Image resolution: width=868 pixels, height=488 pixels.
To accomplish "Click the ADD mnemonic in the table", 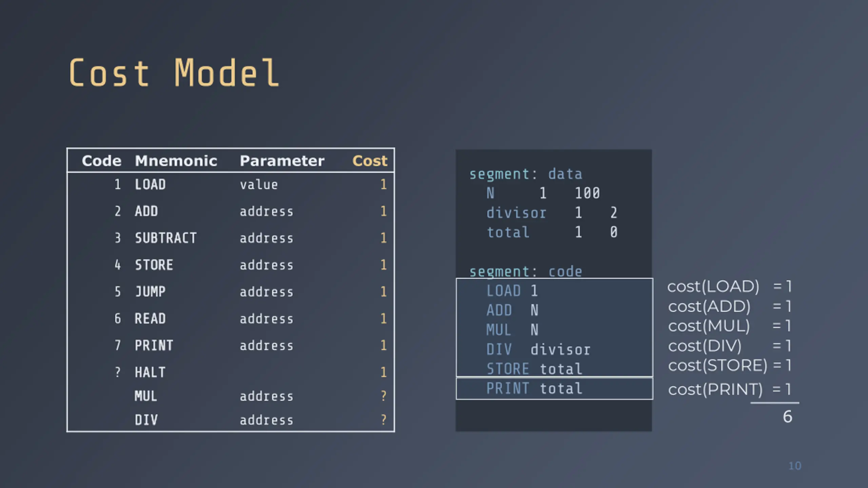I will pyautogui.click(x=146, y=211).
